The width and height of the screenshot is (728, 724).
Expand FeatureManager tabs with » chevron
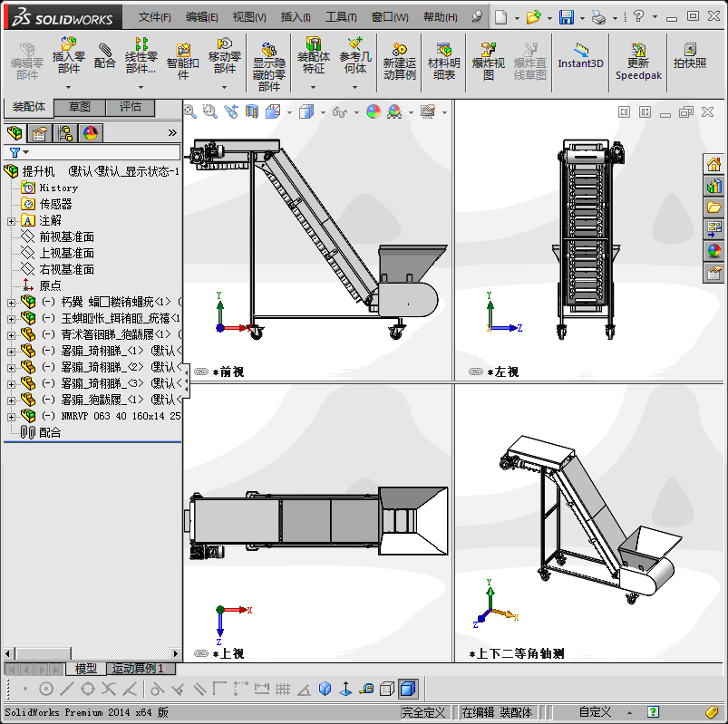coord(172,132)
